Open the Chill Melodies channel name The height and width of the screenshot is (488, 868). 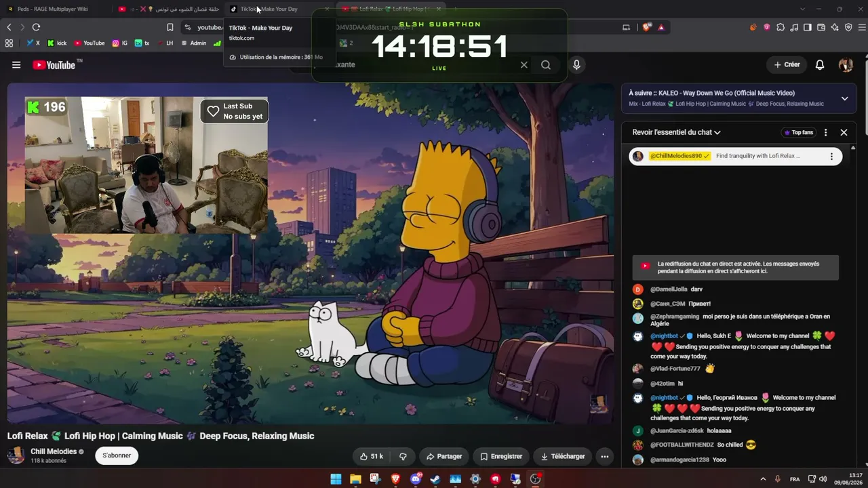54,451
